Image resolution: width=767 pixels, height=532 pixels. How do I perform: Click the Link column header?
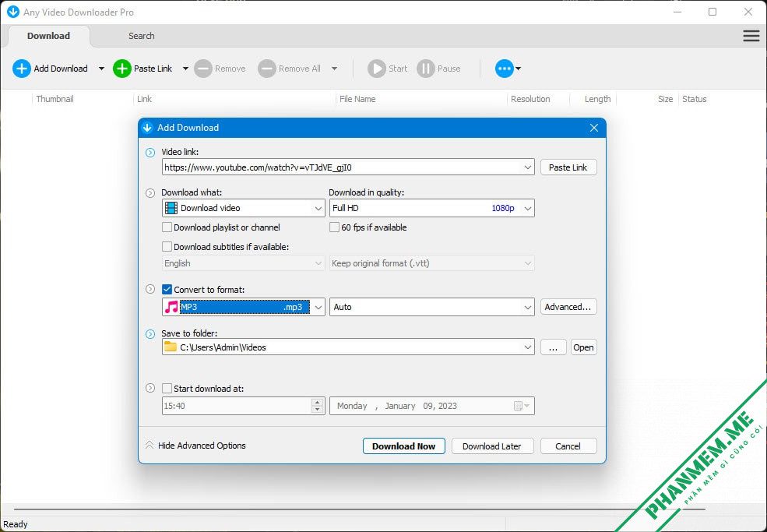[x=144, y=99]
